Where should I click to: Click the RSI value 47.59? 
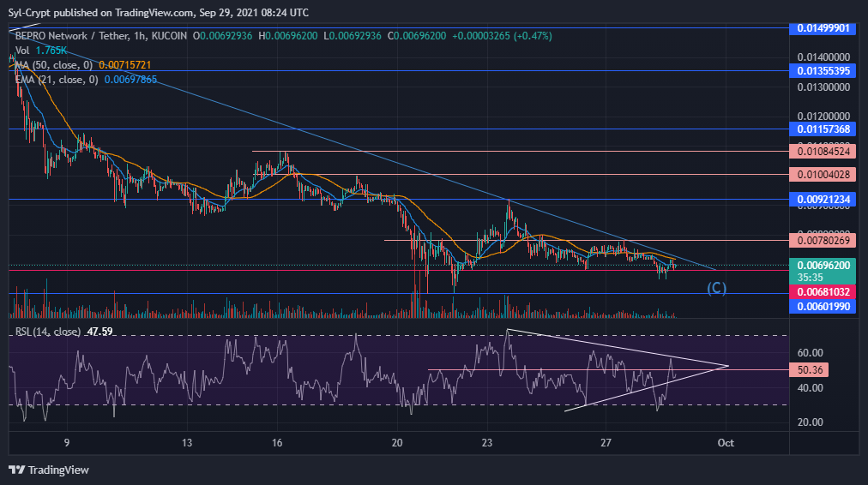(x=99, y=332)
